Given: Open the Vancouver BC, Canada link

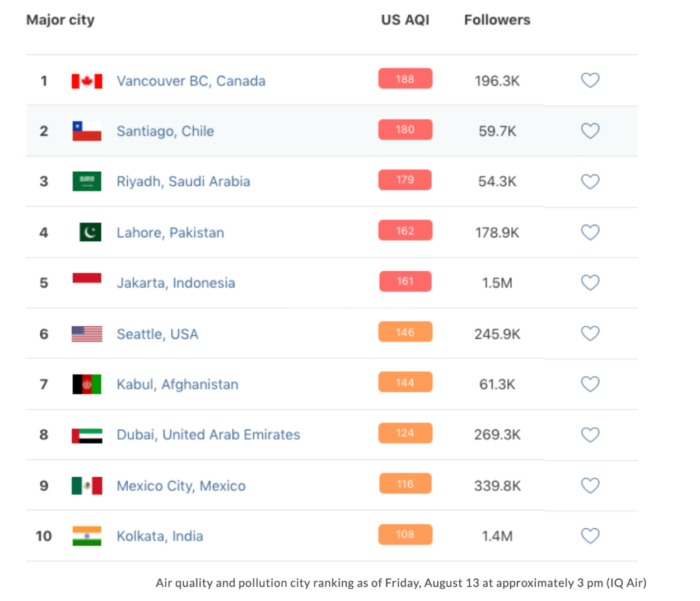Looking at the screenshot, I should pos(191,81).
